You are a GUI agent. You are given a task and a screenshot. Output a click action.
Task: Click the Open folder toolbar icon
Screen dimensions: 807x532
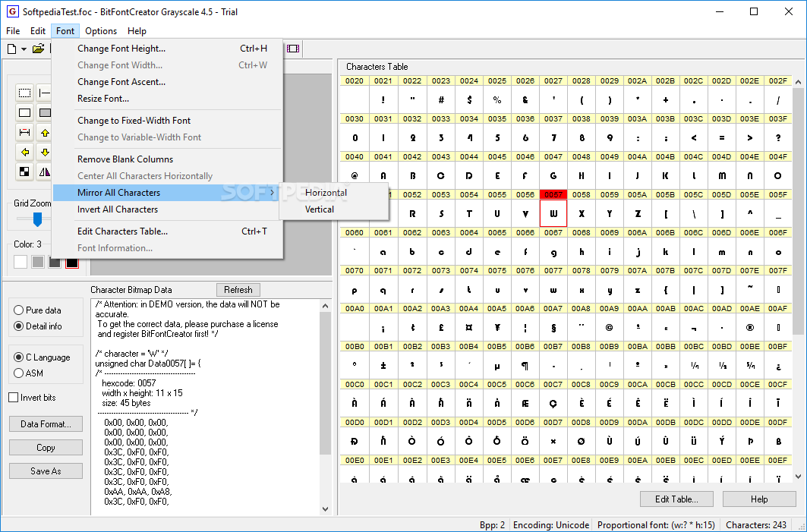[x=38, y=49]
